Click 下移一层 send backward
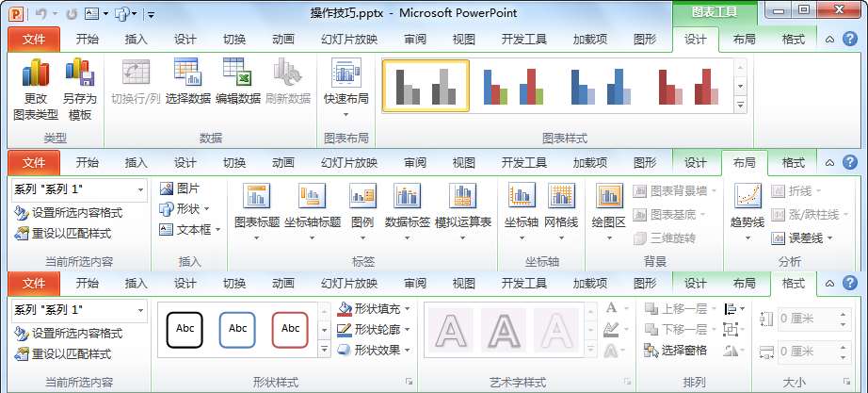 click(681, 329)
